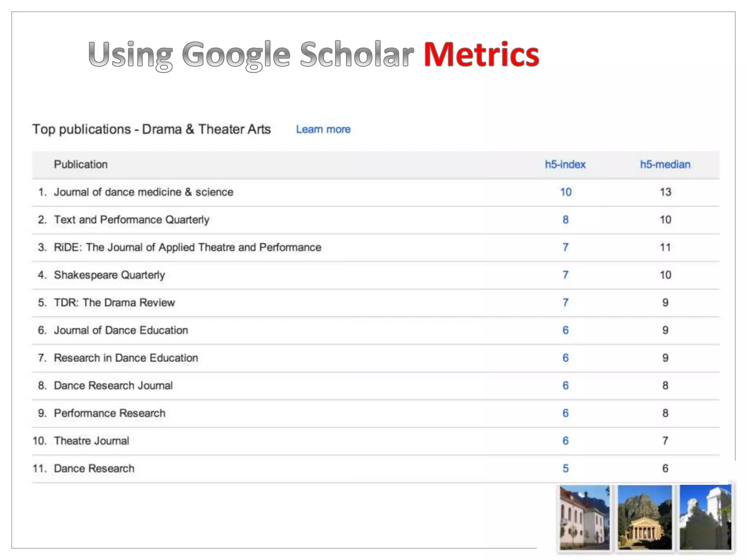Viewport: 747px width, 560px height.
Task: Open h5-index 10 for Journal of dance medicine
Action: tap(565, 192)
